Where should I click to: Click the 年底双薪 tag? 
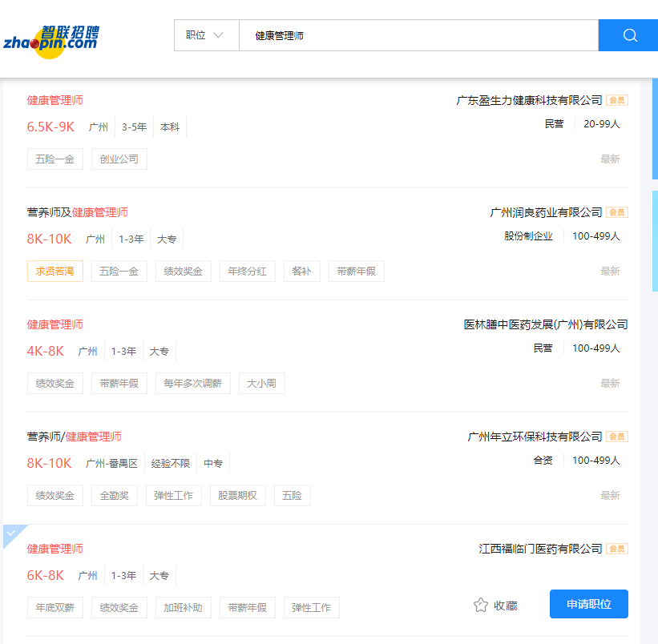[x=55, y=607]
